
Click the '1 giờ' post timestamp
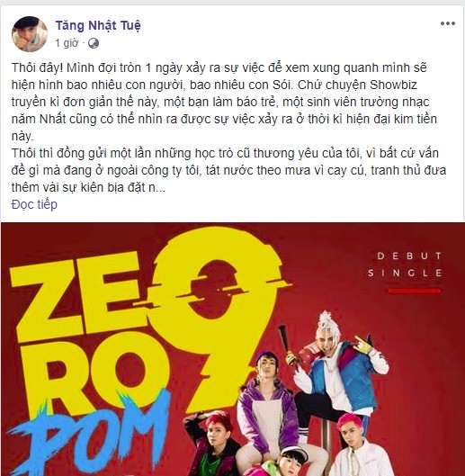point(67,43)
